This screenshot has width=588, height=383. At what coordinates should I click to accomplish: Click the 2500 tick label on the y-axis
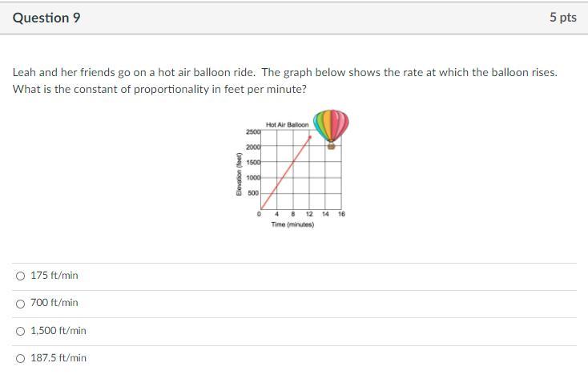point(253,131)
